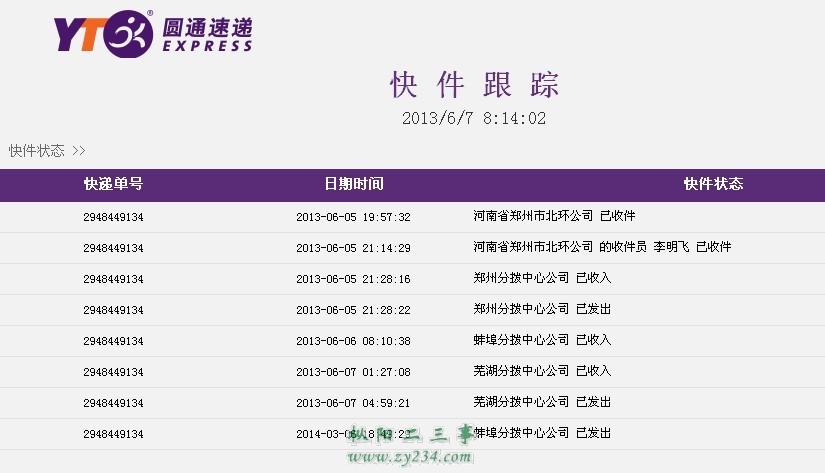
Task: Click the date 2013-06-07 01:27:08
Action: [x=353, y=372]
